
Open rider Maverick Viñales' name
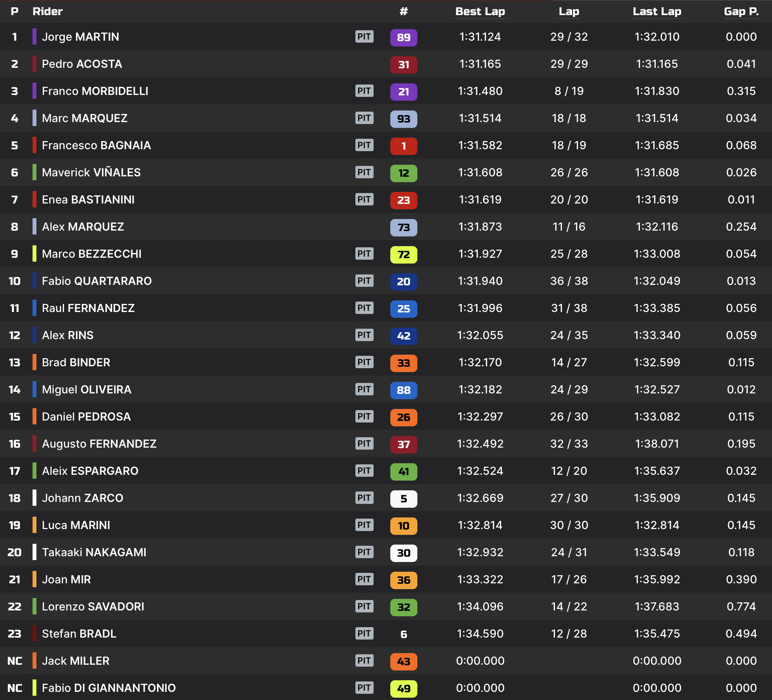[91, 172]
